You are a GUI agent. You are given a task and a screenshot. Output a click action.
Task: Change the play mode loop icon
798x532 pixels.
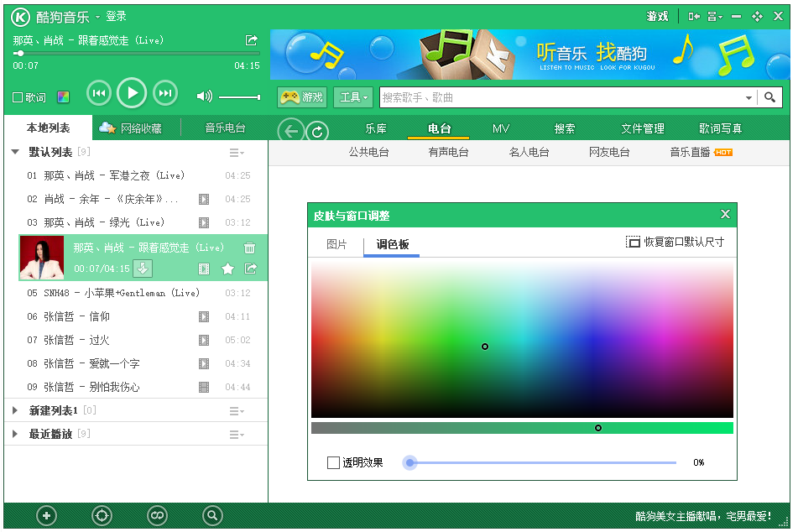(x=157, y=516)
